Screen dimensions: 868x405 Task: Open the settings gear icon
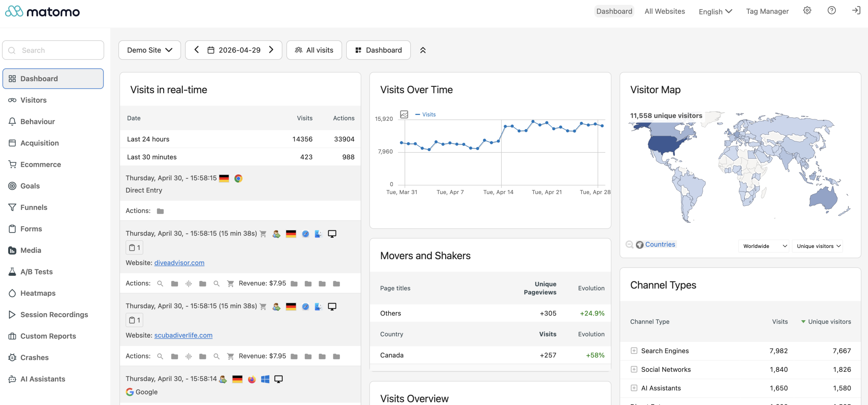coord(807,11)
